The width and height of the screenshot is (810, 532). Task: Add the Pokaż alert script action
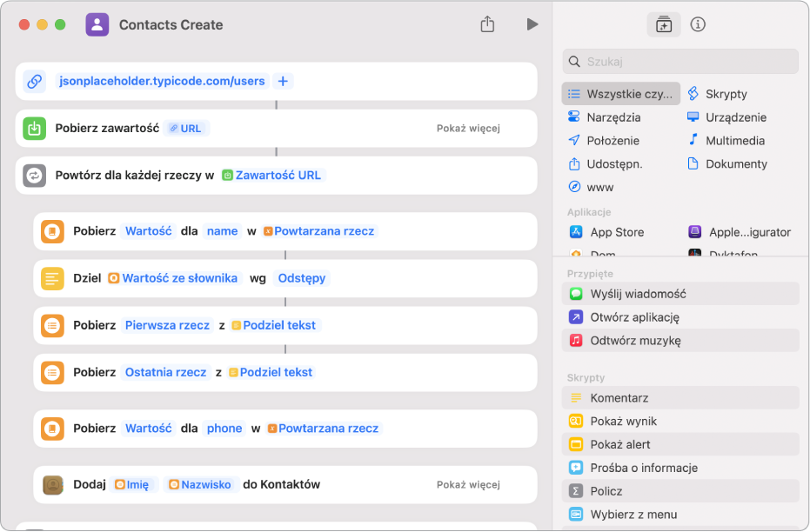click(619, 444)
